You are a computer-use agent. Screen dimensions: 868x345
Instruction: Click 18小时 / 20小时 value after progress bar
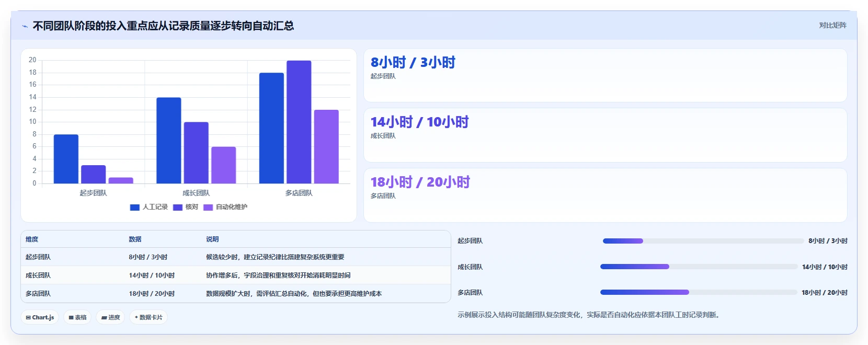click(x=825, y=293)
